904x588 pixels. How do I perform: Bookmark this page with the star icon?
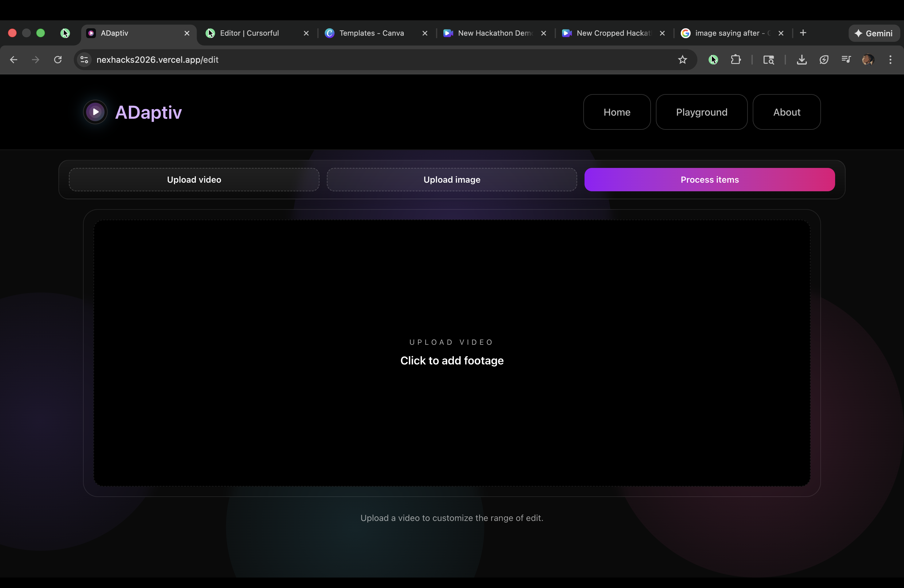tap(683, 60)
